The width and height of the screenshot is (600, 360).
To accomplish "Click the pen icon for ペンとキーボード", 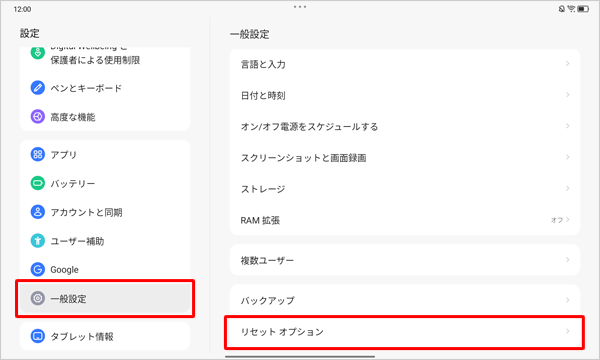I will point(38,88).
